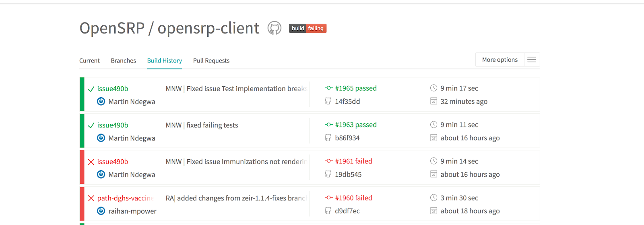Viewport: 644px width, 225px height.
Task: Click the clock icon beside 9 min 17 sec
Action: pos(433,88)
